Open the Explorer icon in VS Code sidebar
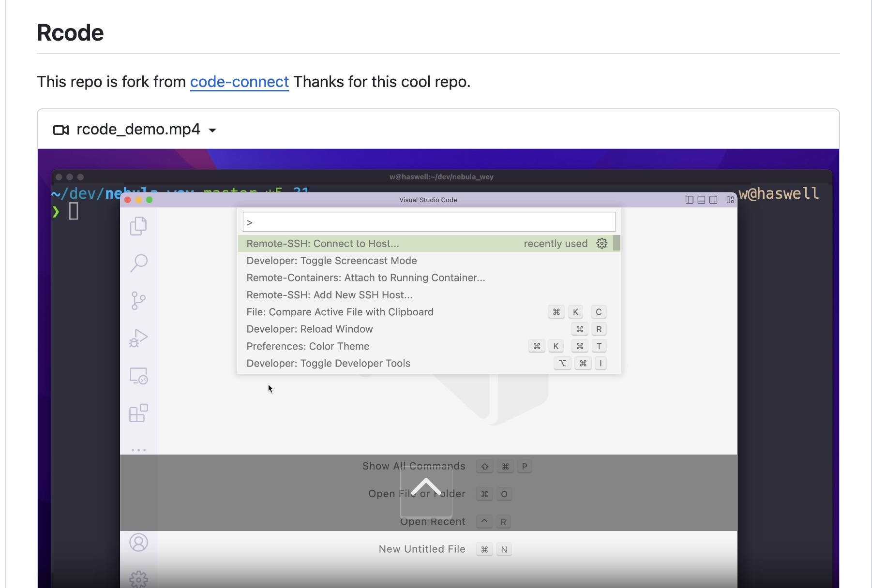Viewport: 872px width, 588px height. pyautogui.click(x=138, y=226)
